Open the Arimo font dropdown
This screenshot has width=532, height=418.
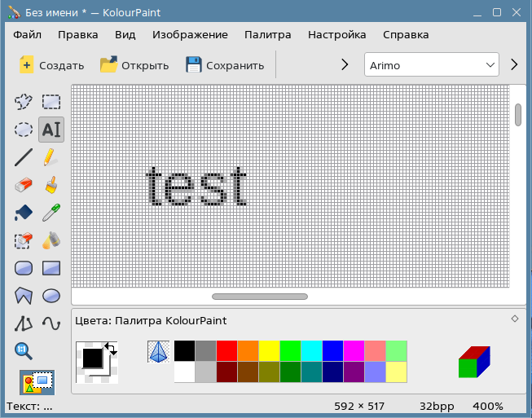point(431,65)
